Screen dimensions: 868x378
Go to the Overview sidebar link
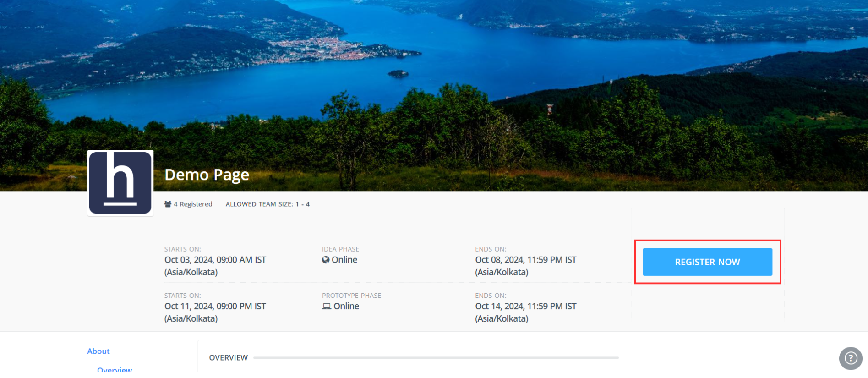pyautogui.click(x=115, y=369)
